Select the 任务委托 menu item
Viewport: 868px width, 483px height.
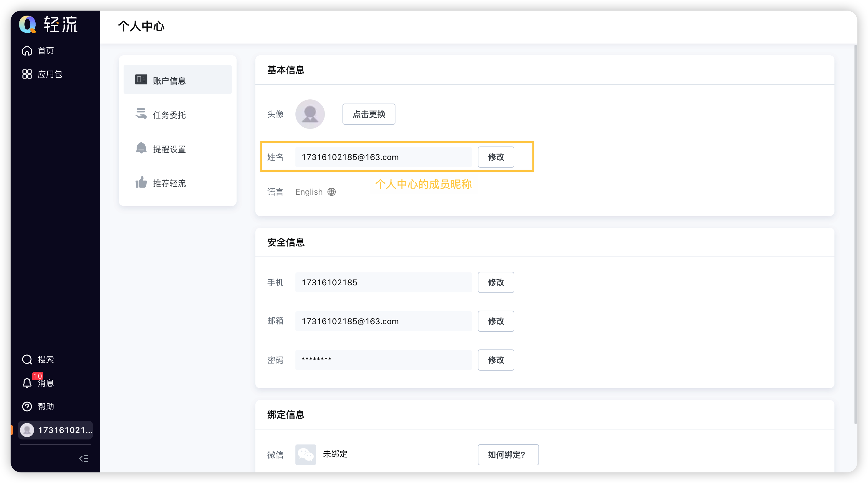178,115
